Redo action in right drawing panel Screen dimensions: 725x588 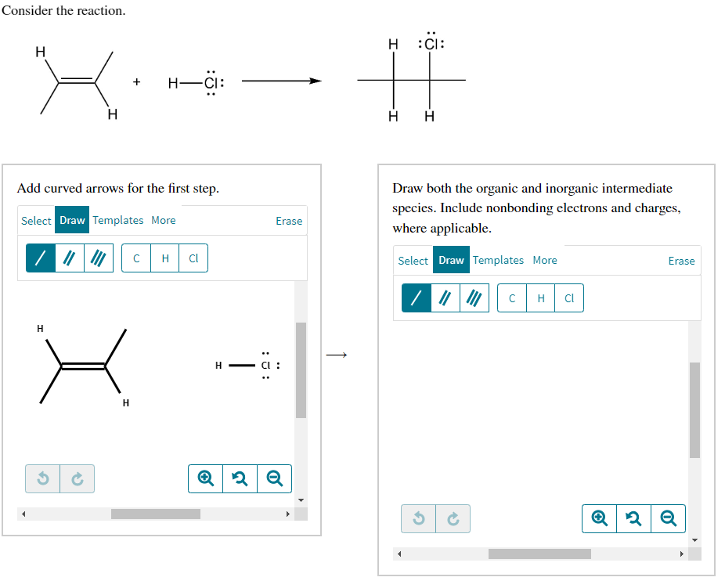point(453,518)
